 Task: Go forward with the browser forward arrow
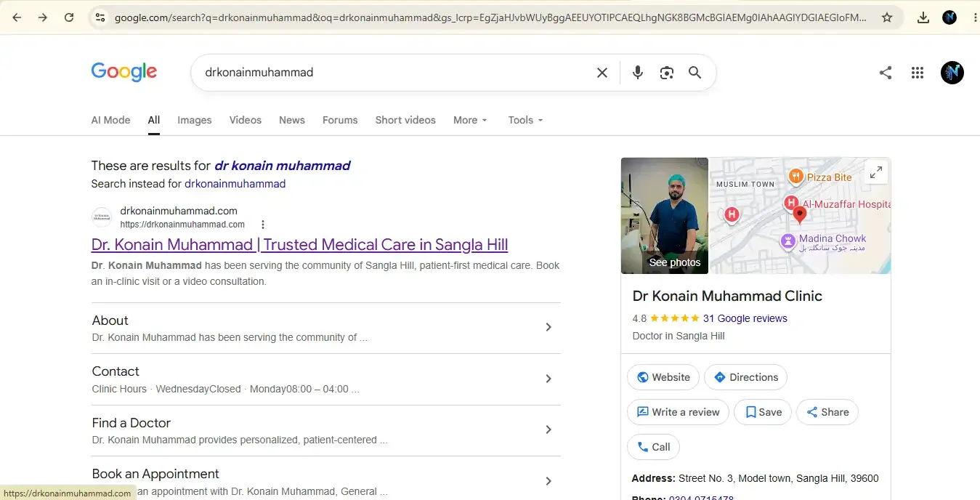coord(43,17)
